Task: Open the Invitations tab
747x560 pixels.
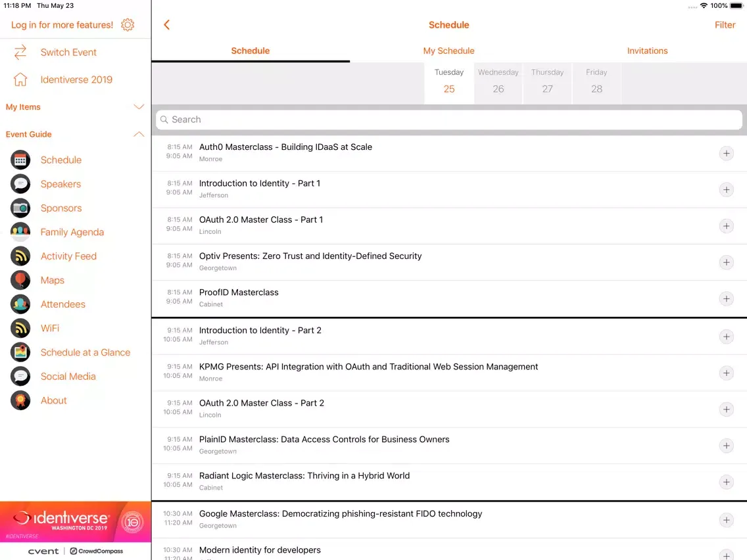Action: (x=647, y=51)
